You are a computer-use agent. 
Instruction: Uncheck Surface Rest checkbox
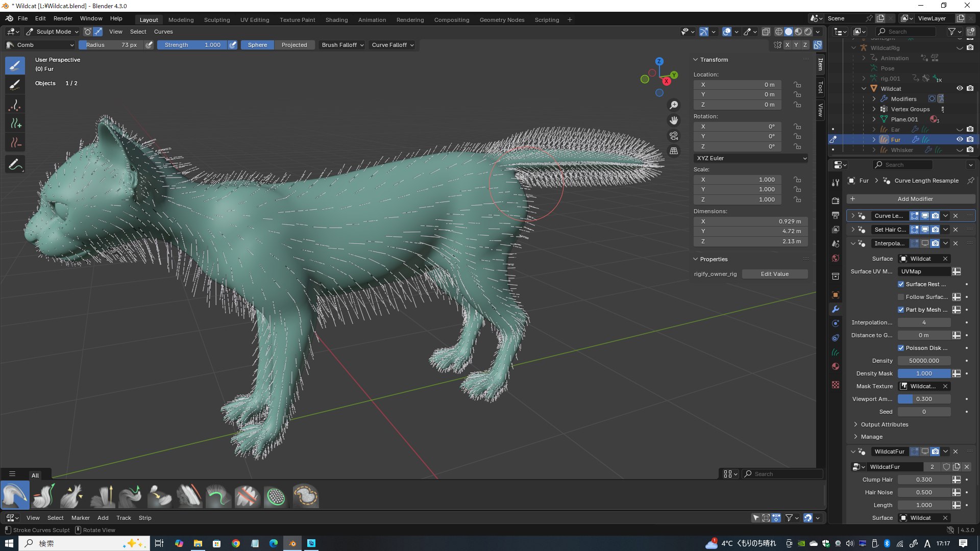point(901,284)
